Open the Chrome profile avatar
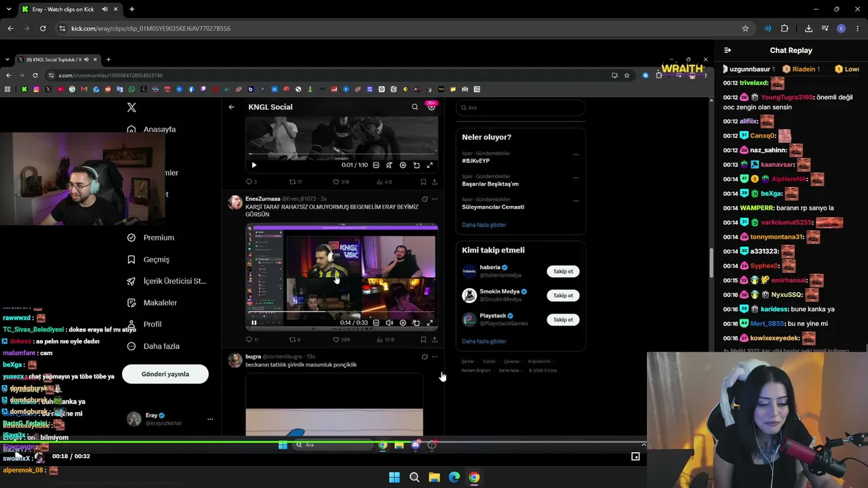The width and height of the screenshot is (868, 488). 842,28
